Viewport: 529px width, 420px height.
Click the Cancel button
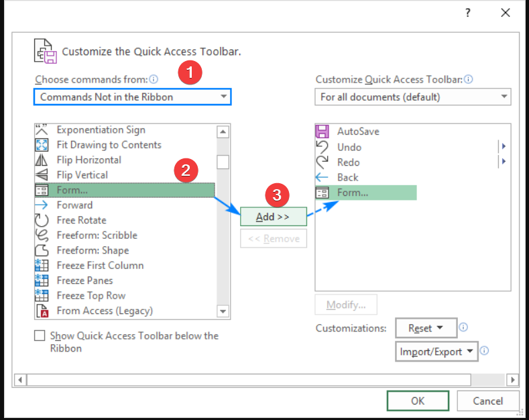488,401
